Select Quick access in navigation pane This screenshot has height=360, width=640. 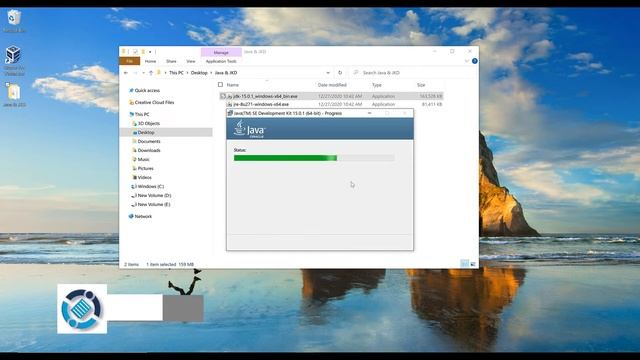pos(147,90)
